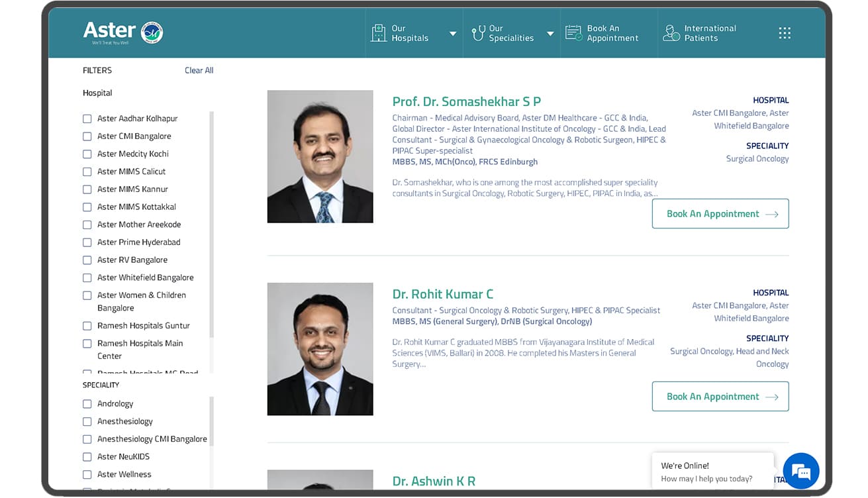Check Aster Prime Hyderabad filter

click(x=87, y=242)
